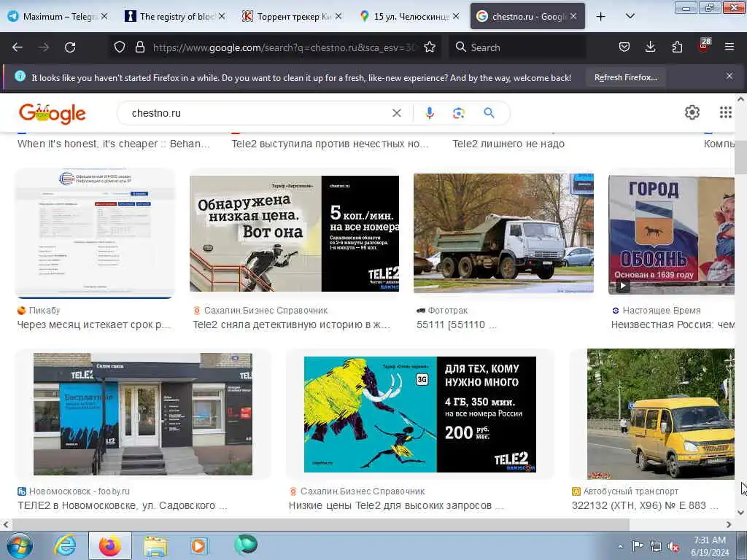Open the Tele2 storefront Новомосковск photo
The width and height of the screenshot is (747, 560).
point(143,414)
